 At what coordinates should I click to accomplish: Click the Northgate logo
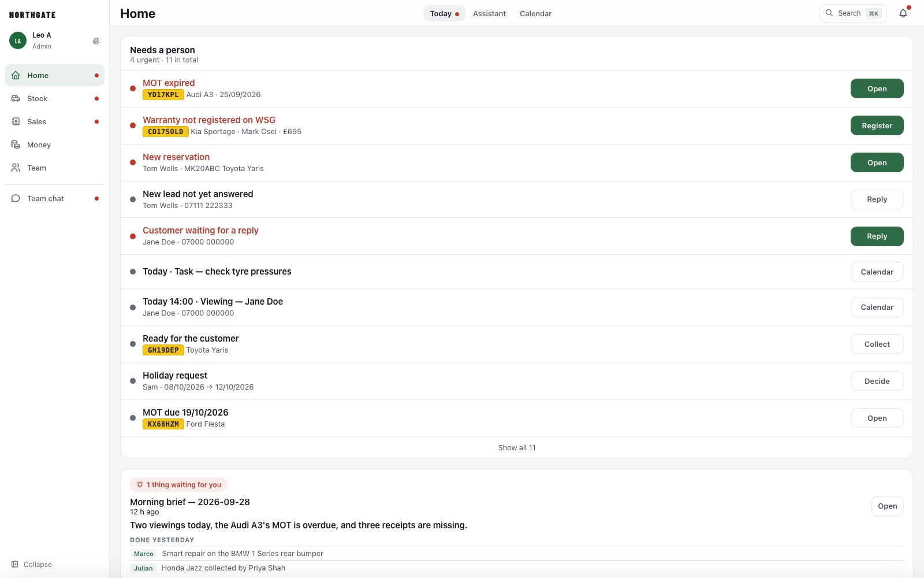(x=32, y=15)
